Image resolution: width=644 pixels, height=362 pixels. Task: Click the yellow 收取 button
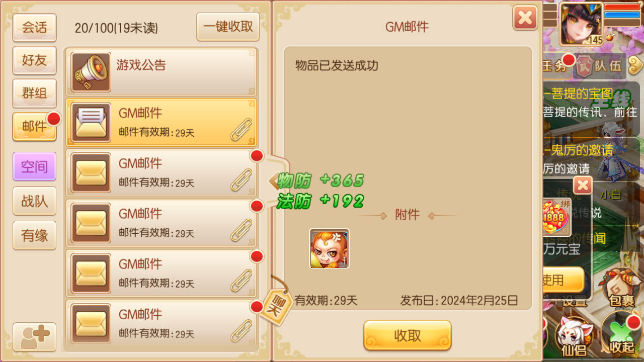pyautogui.click(x=408, y=335)
